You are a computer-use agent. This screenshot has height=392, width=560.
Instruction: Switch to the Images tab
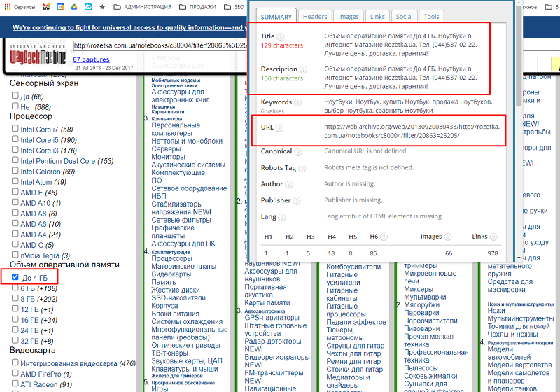click(348, 16)
